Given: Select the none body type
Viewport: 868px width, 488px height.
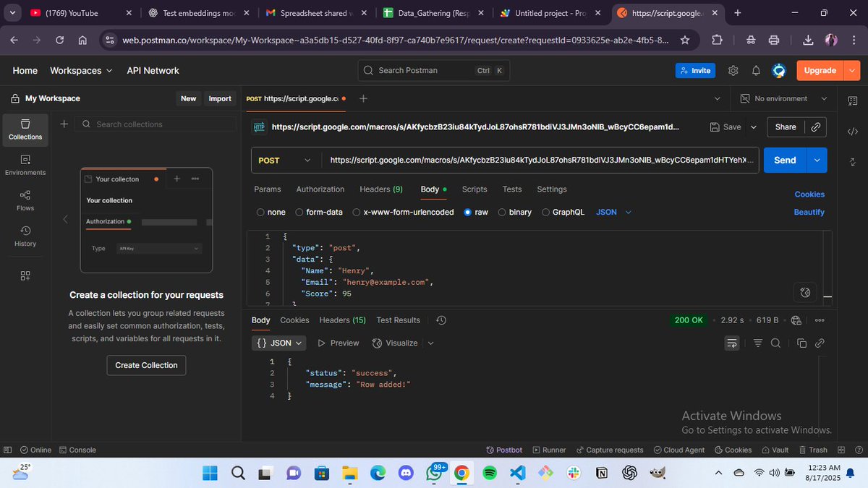Looking at the screenshot, I should (271, 213).
